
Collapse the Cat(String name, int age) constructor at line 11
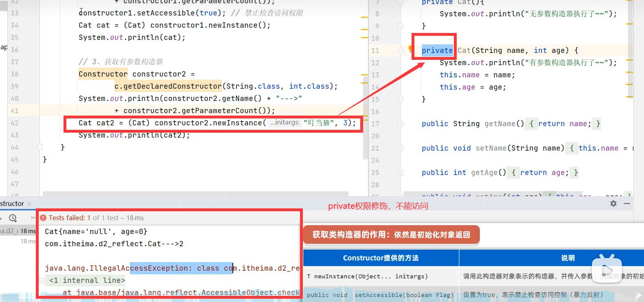coord(401,50)
